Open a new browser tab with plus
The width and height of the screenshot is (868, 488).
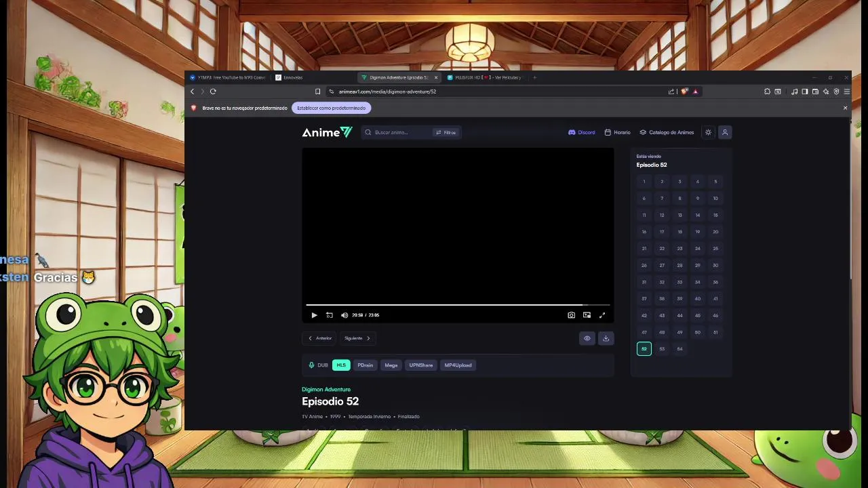click(534, 77)
